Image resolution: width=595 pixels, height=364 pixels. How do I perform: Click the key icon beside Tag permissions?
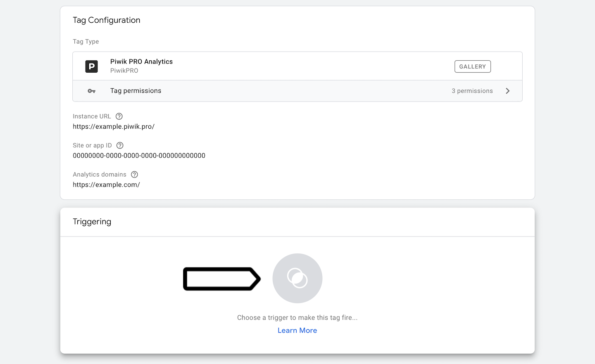click(92, 91)
